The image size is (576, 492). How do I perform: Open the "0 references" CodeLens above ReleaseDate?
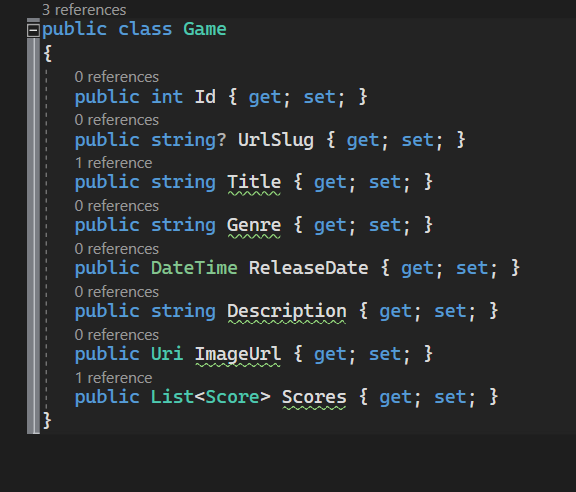[x=116, y=249]
